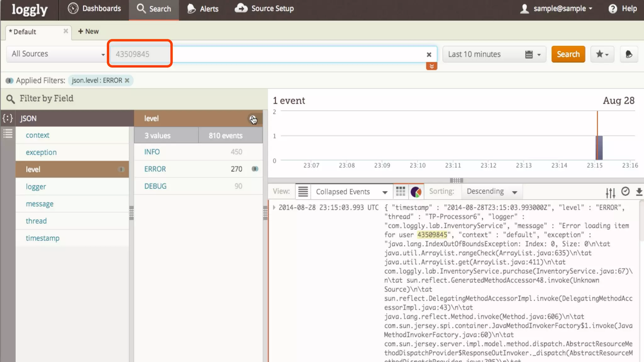The height and width of the screenshot is (362, 644).
Task: Toggle the ERROR value filter switch
Action: point(255,169)
